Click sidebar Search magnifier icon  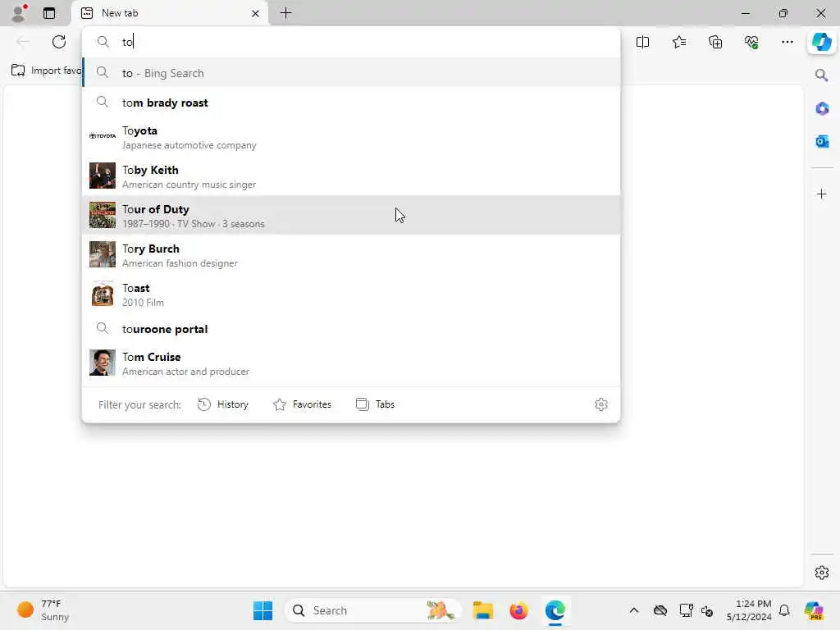click(x=821, y=75)
